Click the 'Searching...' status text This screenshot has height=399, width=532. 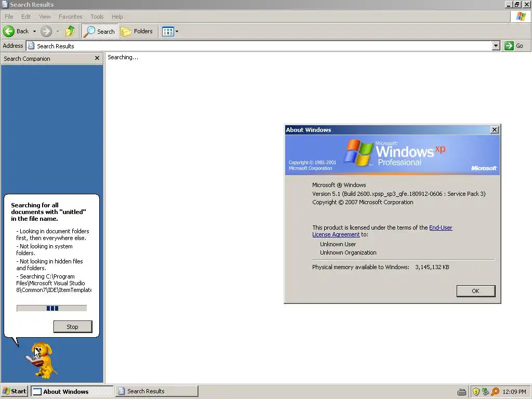pos(123,57)
